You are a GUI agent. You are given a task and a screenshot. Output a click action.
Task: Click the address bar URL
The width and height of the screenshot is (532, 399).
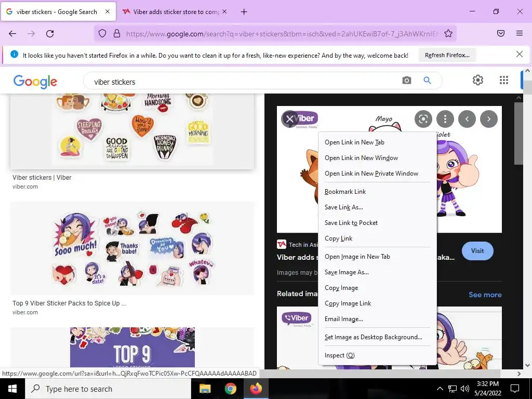(282, 34)
